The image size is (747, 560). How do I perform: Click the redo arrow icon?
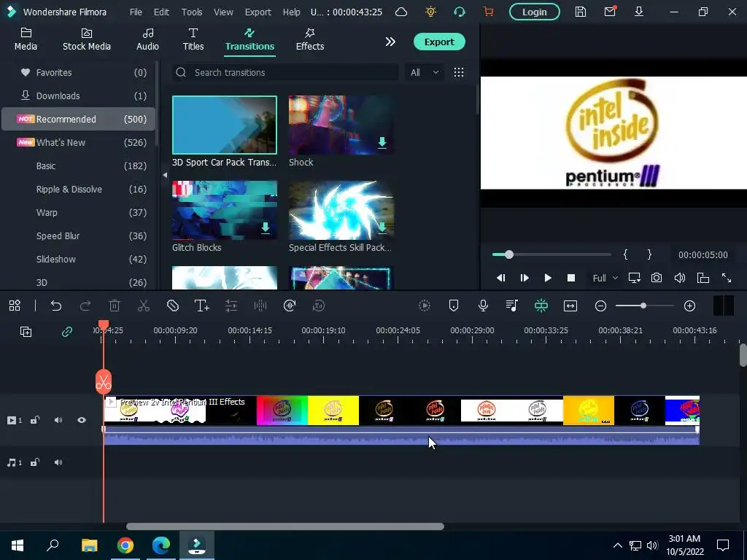click(x=85, y=306)
